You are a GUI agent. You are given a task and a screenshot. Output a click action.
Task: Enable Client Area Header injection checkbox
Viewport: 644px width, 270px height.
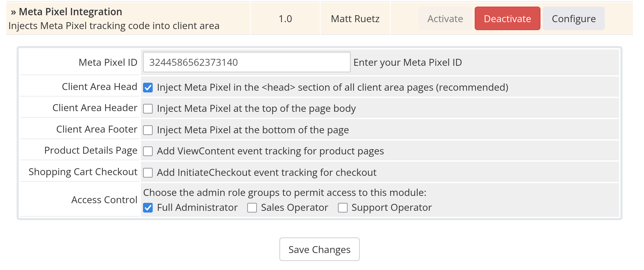click(x=148, y=109)
